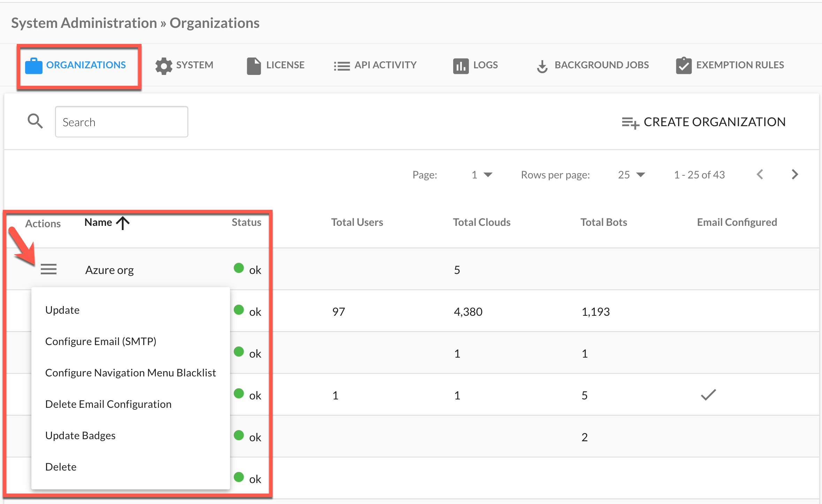Click the Create Organization button
Viewport: 822px width, 504px height.
[x=703, y=122]
